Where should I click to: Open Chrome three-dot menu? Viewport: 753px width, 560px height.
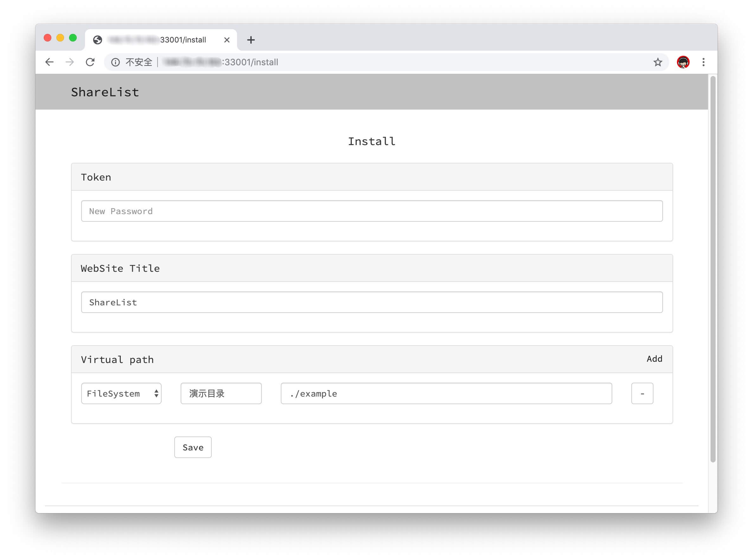704,62
